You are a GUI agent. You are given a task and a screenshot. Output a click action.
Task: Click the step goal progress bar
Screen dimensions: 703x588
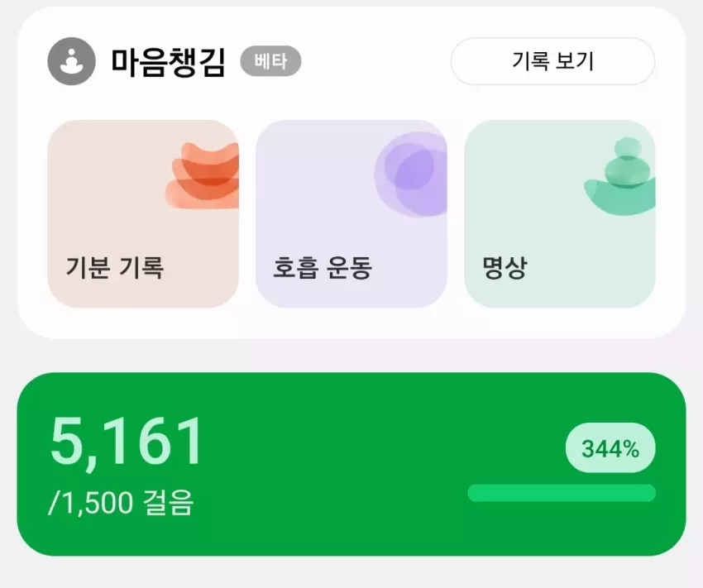(562, 493)
